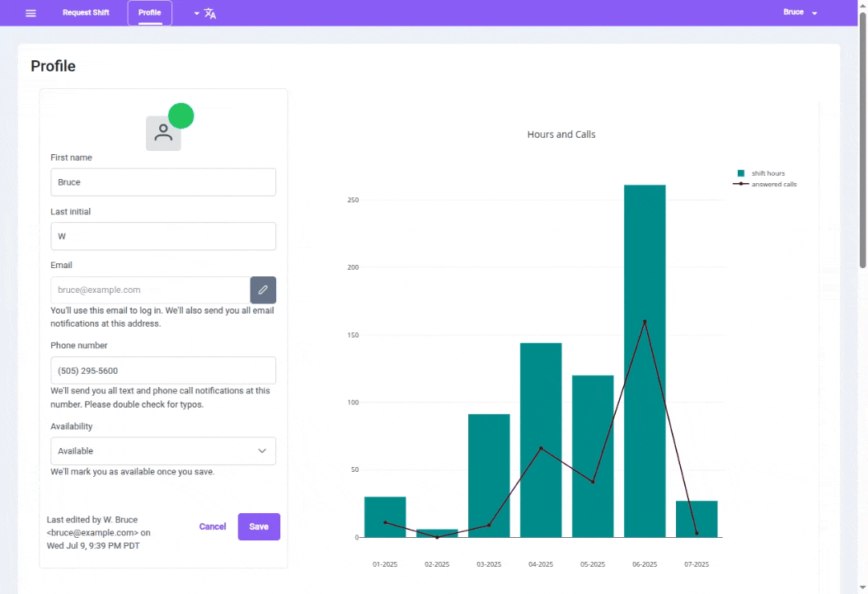The image size is (868, 594).
Task: Click the Last initial input field
Action: tap(163, 236)
